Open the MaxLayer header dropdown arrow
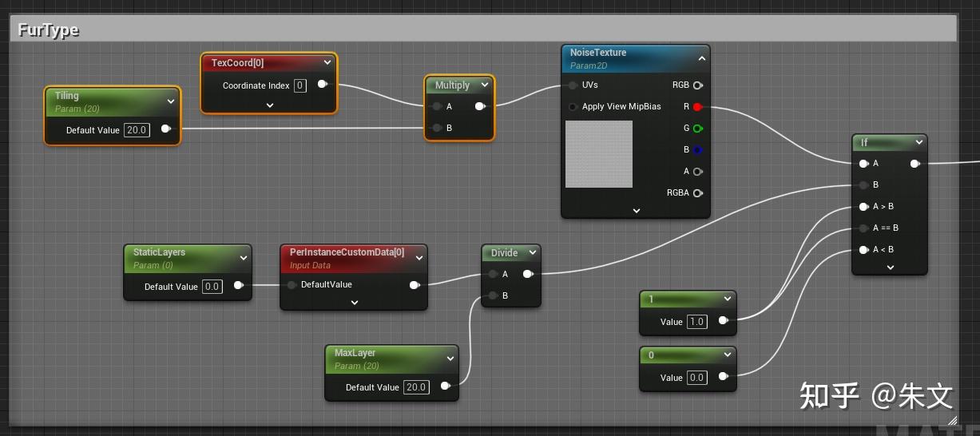The height and width of the screenshot is (436, 980). tap(450, 359)
